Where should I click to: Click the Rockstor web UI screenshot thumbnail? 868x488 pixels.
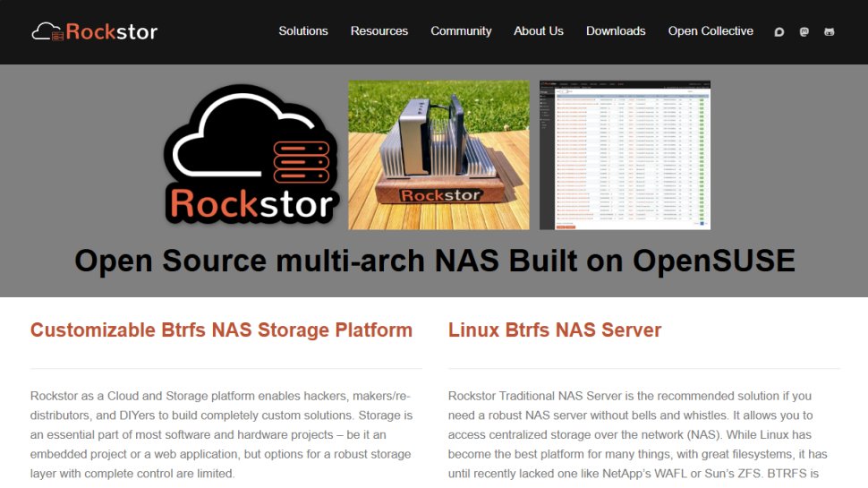coord(625,155)
